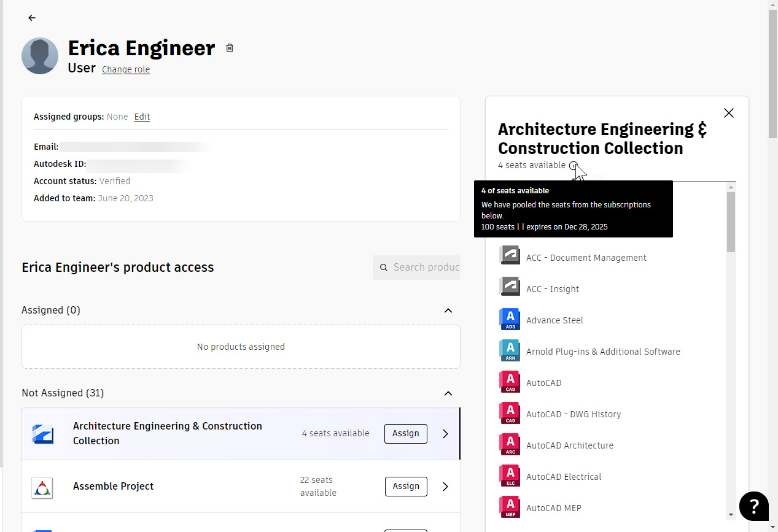Select AutoCAD Electrical text

[564, 477]
